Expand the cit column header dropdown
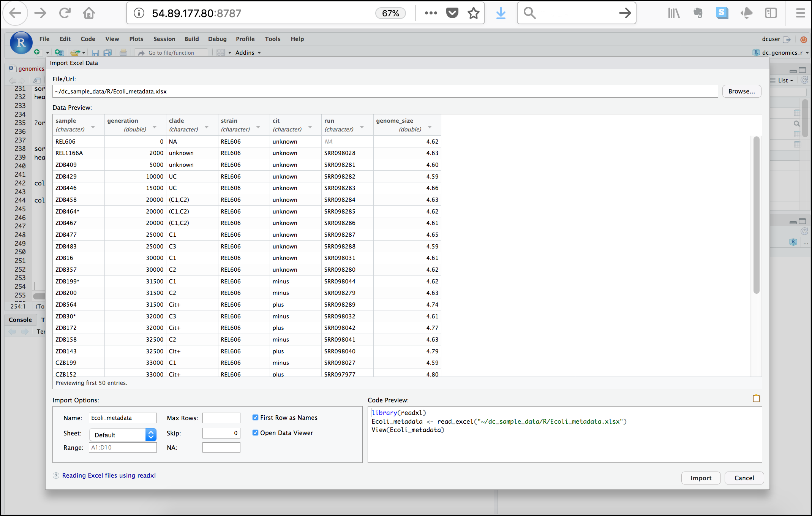The width and height of the screenshot is (812, 516). (x=311, y=129)
